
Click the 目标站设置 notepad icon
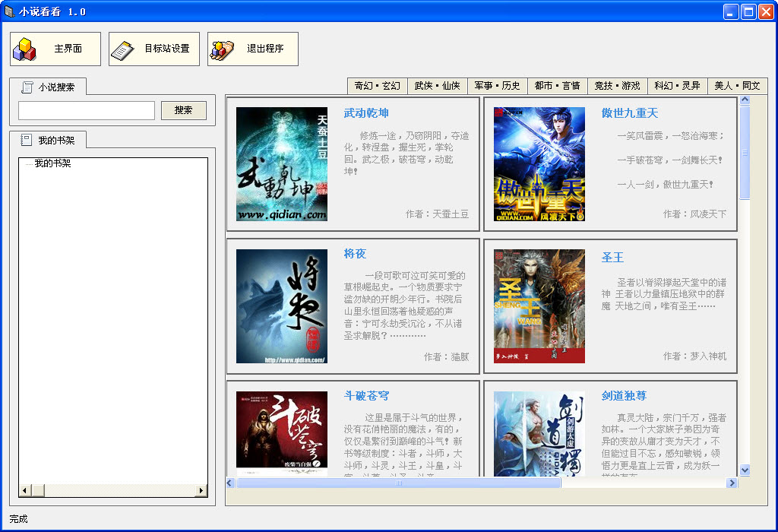[122, 51]
